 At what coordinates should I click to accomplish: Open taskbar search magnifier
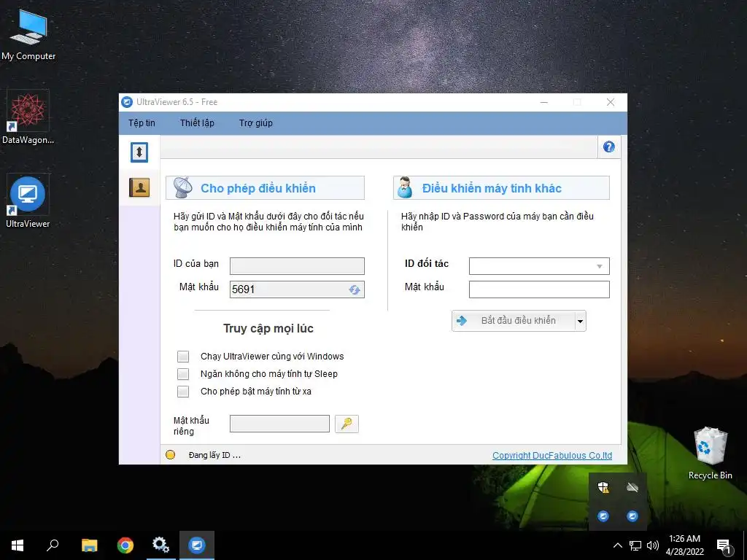(x=53, y=545)
